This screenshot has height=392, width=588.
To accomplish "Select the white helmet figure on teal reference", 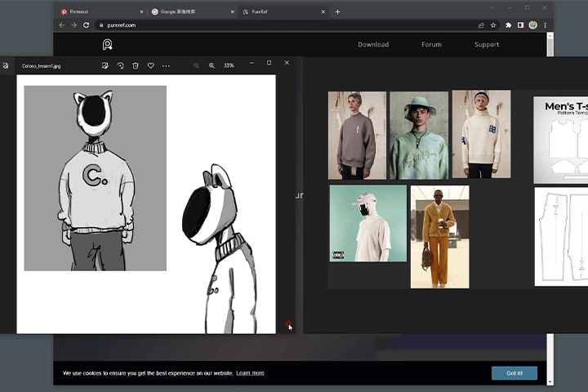I will tap(367, 223).
